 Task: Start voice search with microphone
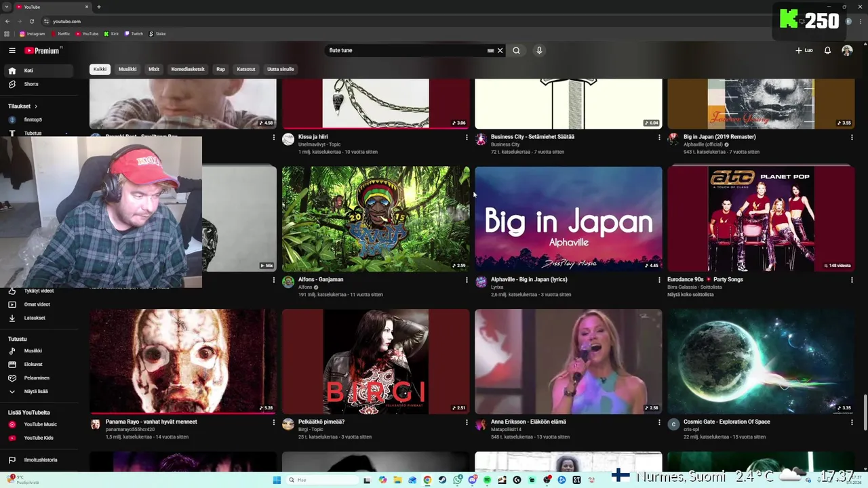[x=539, y=50]
